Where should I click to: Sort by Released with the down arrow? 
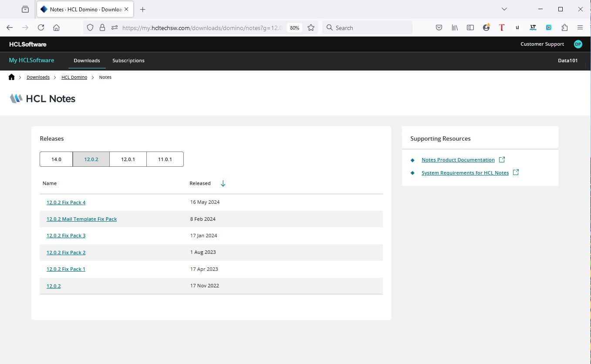click(223, 183)
